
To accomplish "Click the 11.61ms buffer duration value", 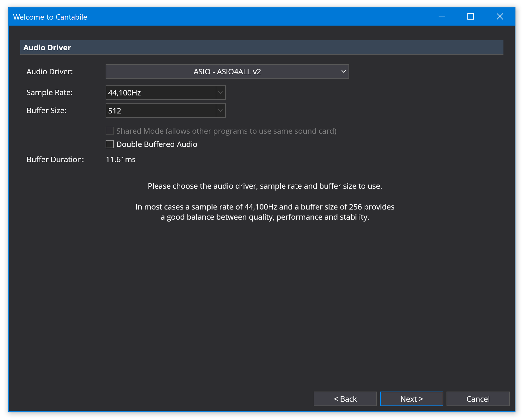I will (120, 160).
